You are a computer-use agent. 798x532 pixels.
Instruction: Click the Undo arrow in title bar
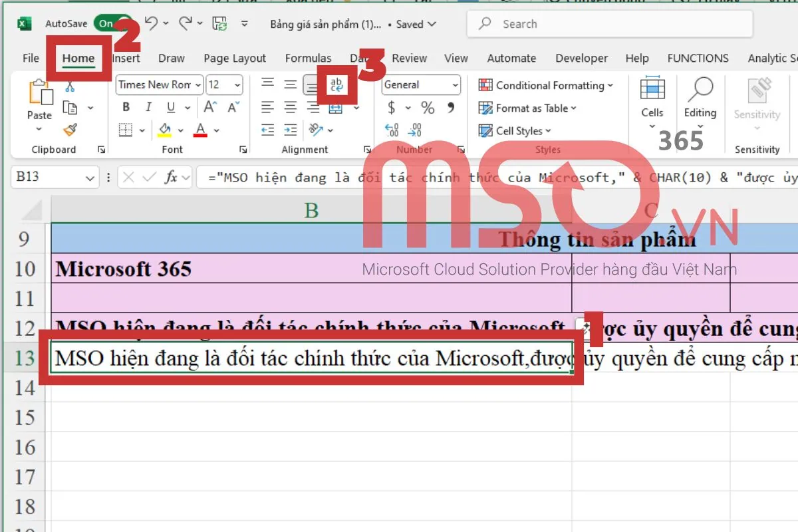152,24
